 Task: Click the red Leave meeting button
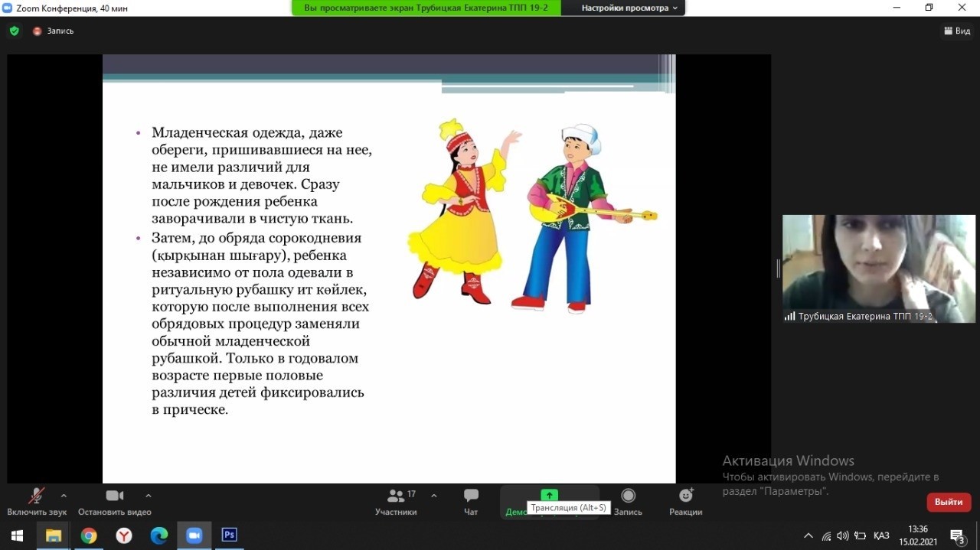point(949,502)
